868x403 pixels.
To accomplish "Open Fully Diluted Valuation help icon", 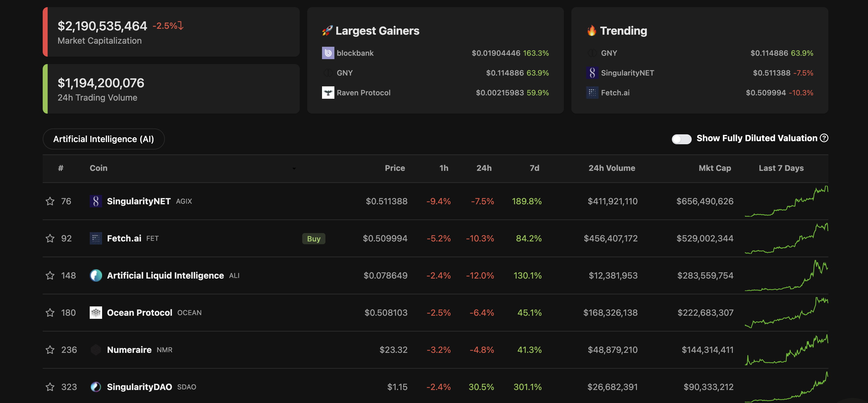I will 824,138.
